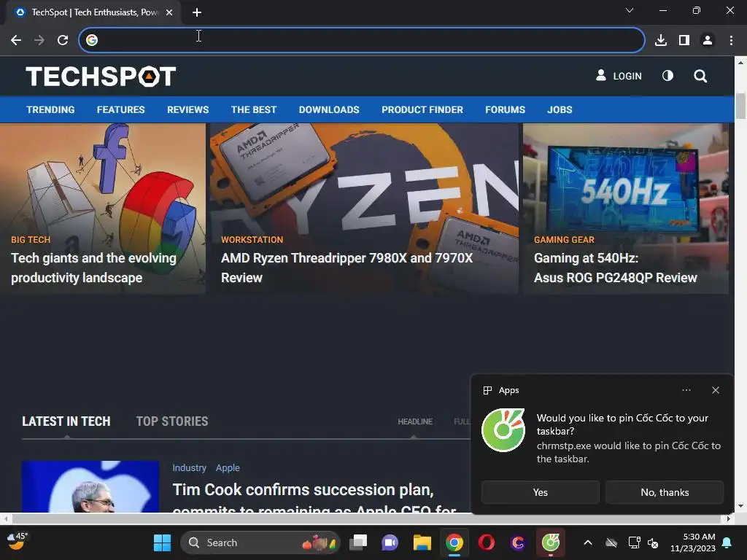The height and width of the screenshot is (560, 747).
Task: Click the vertical scrollbar thumb
Action: coord(740,106)
